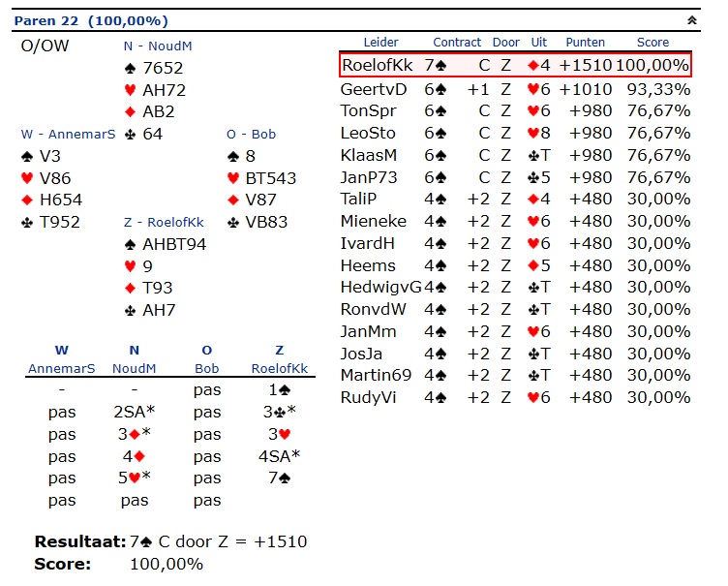Click the 3♣* bid
Screen dimensions: 728x586
(x=280, y=412)
